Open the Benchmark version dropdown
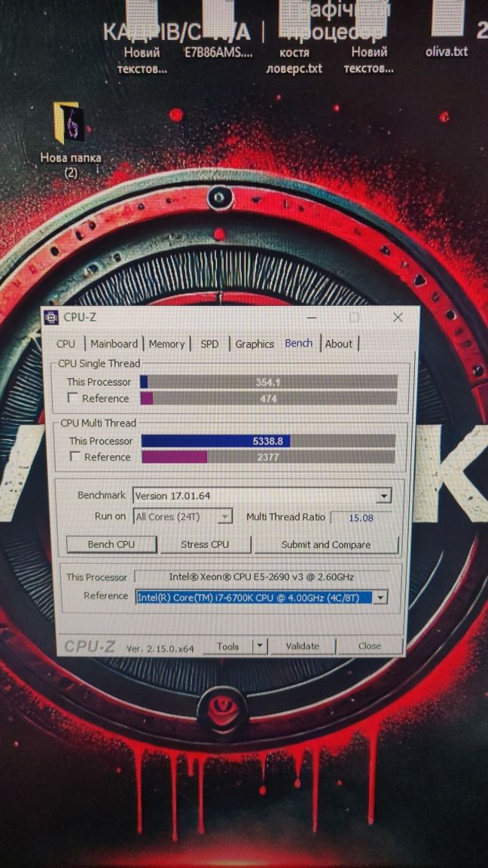 coord(385,496)
